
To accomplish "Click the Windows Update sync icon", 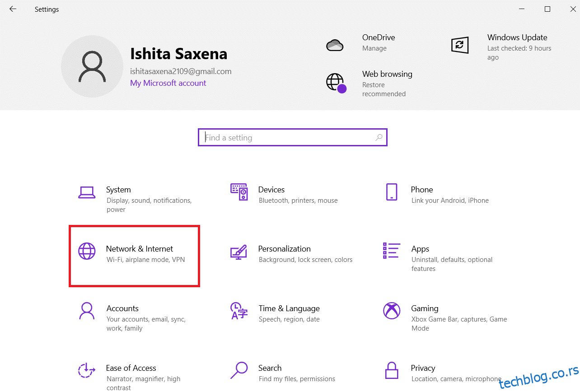I will tap(460, 45).
